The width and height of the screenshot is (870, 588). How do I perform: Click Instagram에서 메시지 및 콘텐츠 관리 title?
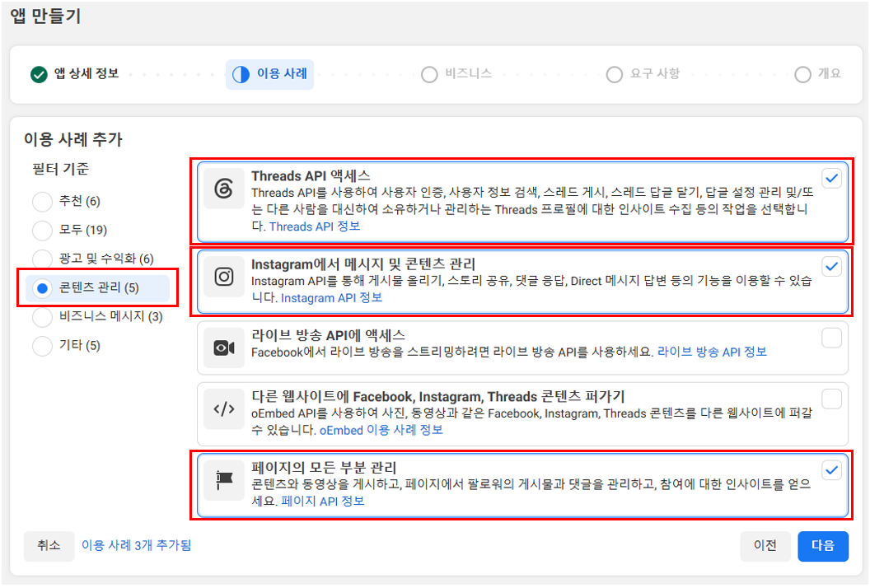click(363, 264)
